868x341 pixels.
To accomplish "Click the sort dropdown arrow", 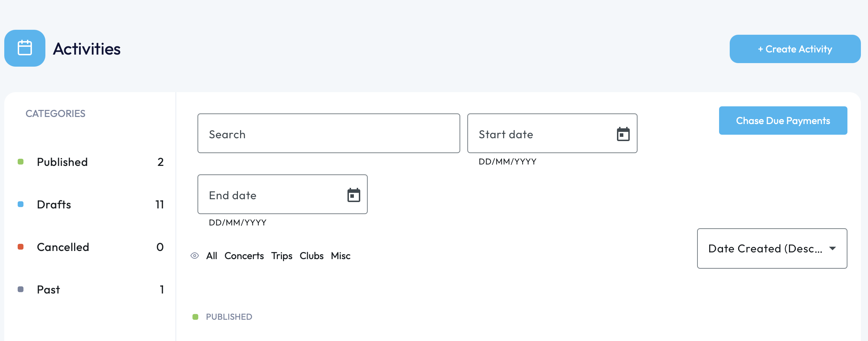I will point(833,248).
